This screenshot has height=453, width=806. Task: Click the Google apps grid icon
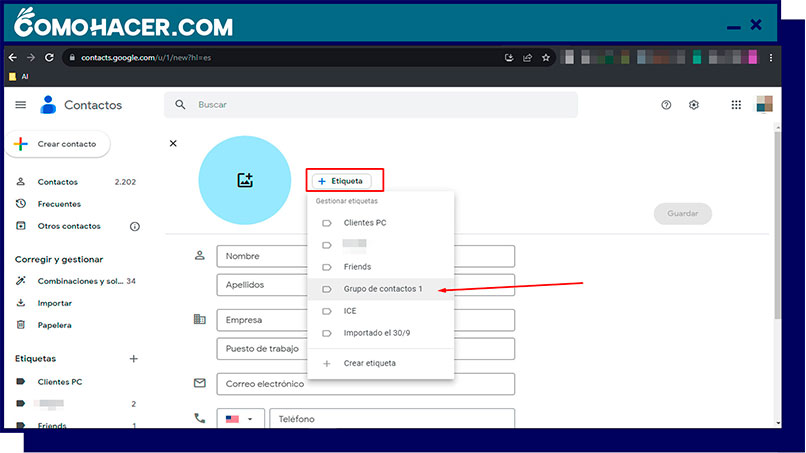click(736, 105)
